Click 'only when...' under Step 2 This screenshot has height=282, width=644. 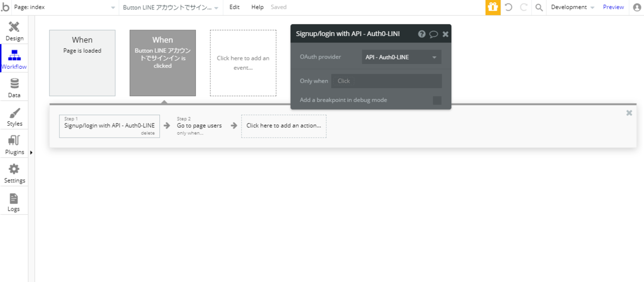190,133
